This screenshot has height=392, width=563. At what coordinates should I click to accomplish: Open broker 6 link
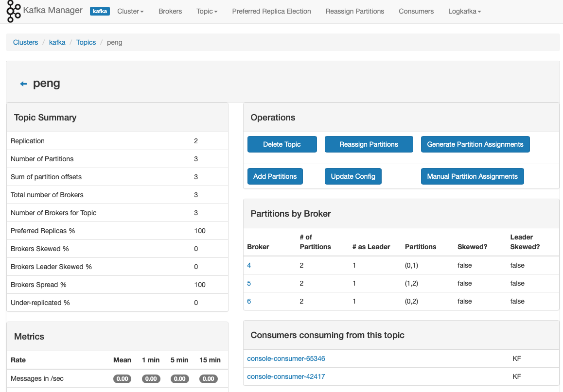(x=249, y=301)
